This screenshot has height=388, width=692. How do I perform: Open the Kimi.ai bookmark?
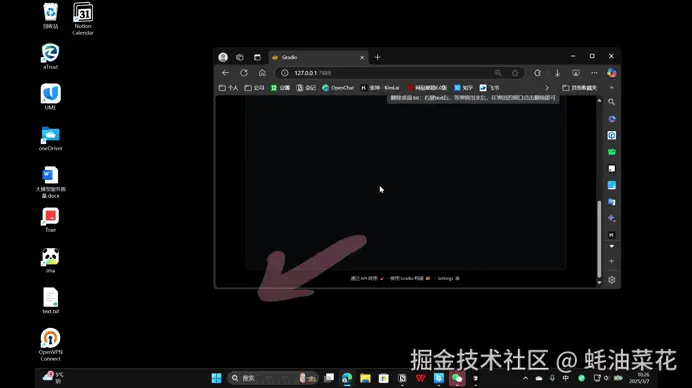380,88
